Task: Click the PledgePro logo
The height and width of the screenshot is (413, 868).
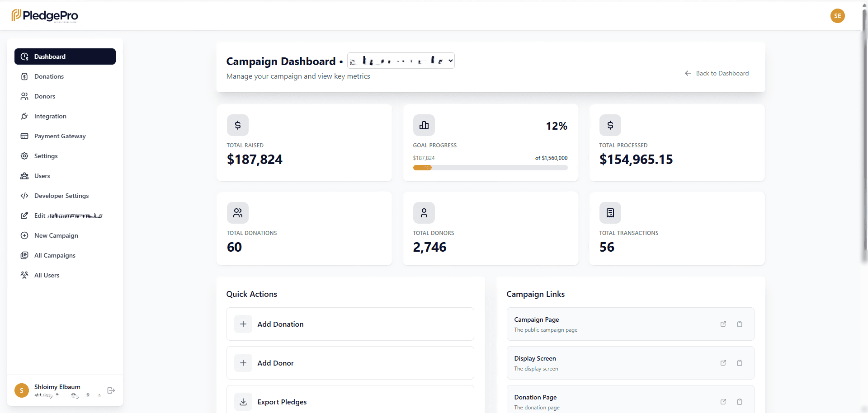Action: (44, 15)
